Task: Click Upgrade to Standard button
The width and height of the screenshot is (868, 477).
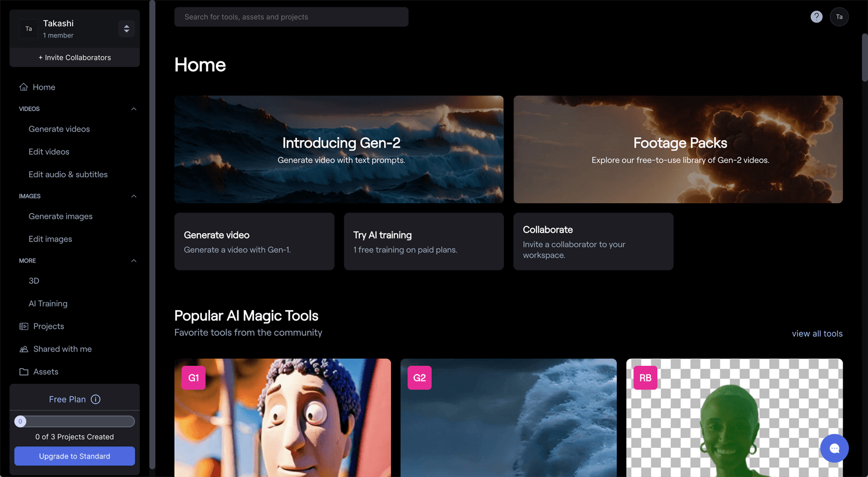Action: click(75, 456)
